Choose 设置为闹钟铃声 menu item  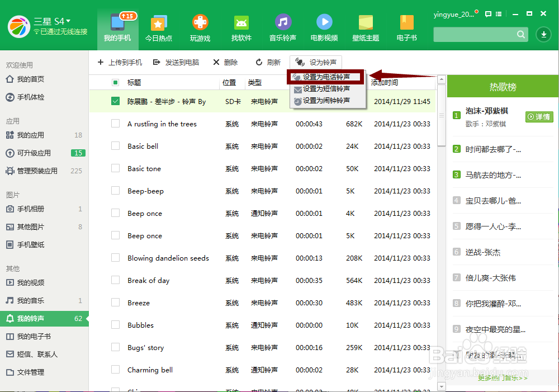point(325,101)
